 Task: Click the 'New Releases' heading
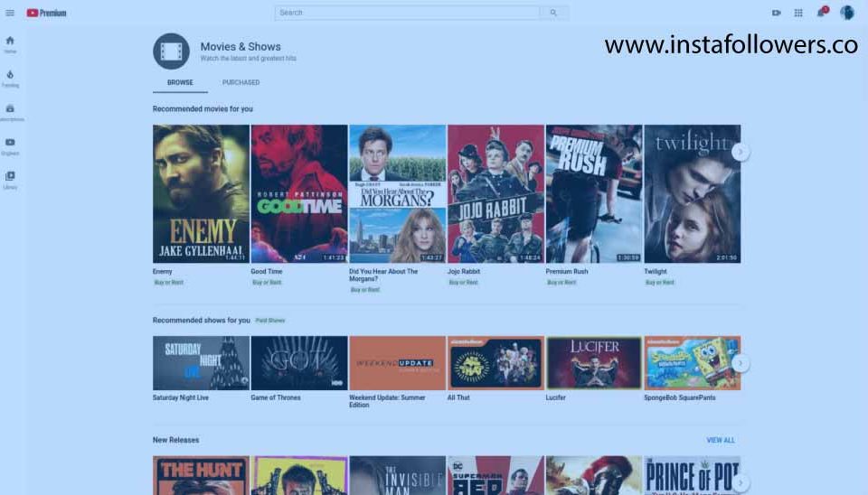click(x=175, y=440)
